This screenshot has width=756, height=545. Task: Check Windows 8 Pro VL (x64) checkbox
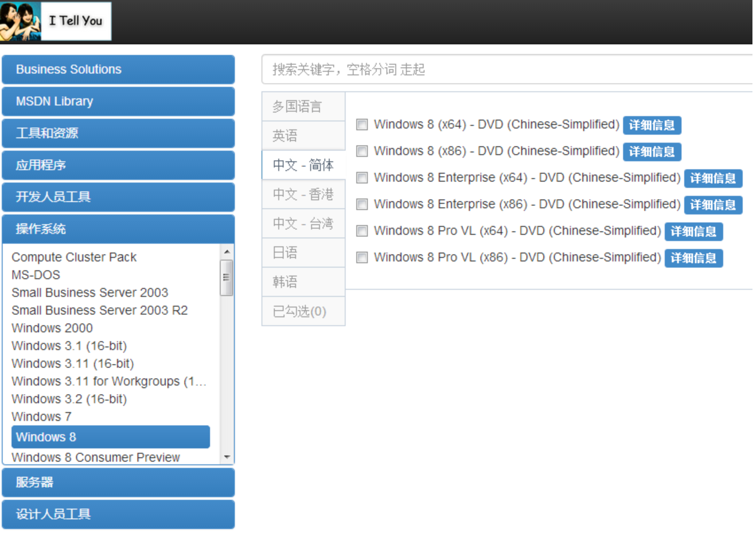coord(362,231)
